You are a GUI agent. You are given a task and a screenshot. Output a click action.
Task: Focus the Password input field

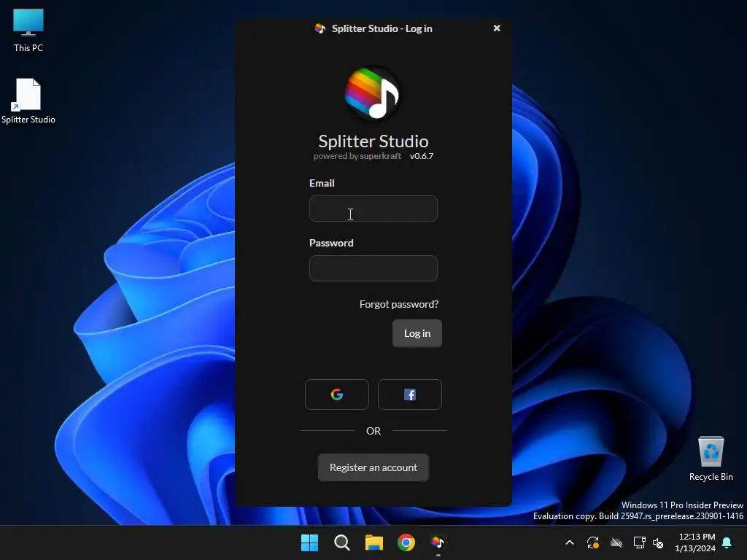coord(373,268)
